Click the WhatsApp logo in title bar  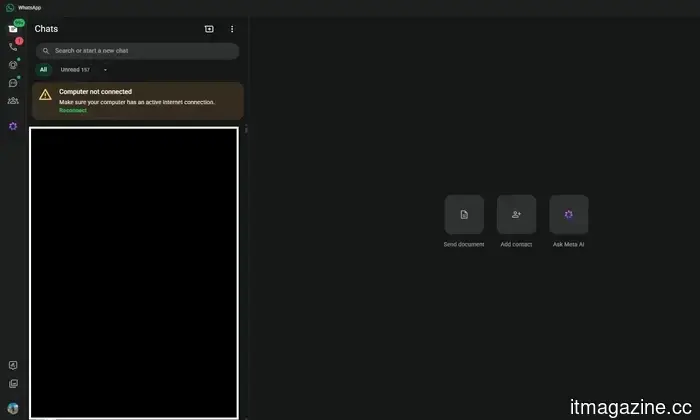(10, 8)
